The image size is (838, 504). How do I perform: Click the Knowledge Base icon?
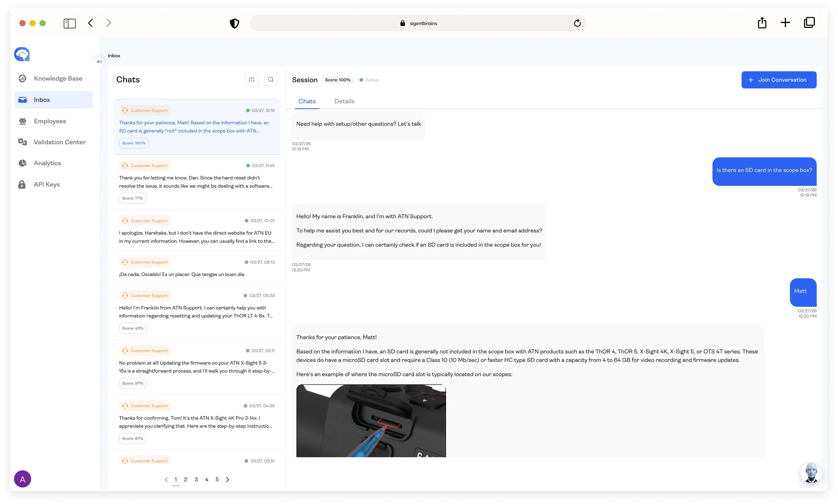pyautogui.click(x=22, y=79)
